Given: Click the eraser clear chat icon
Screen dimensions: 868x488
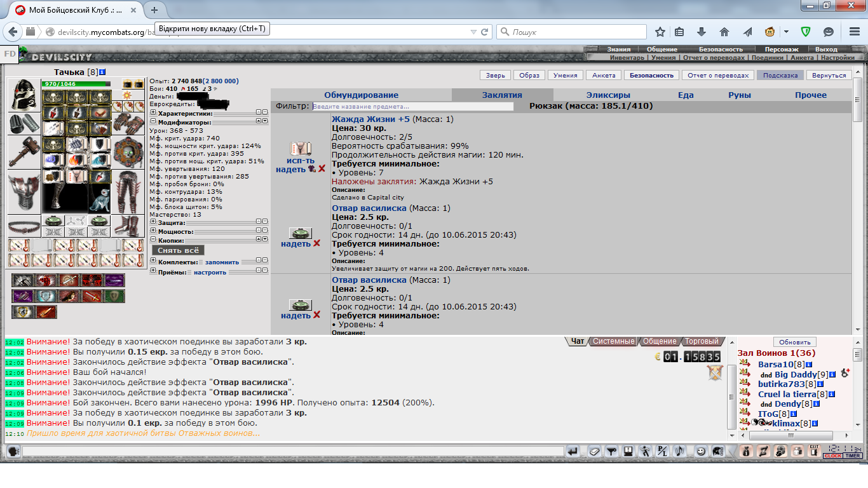Looking at the screenshot, I should tap(593, 451).
